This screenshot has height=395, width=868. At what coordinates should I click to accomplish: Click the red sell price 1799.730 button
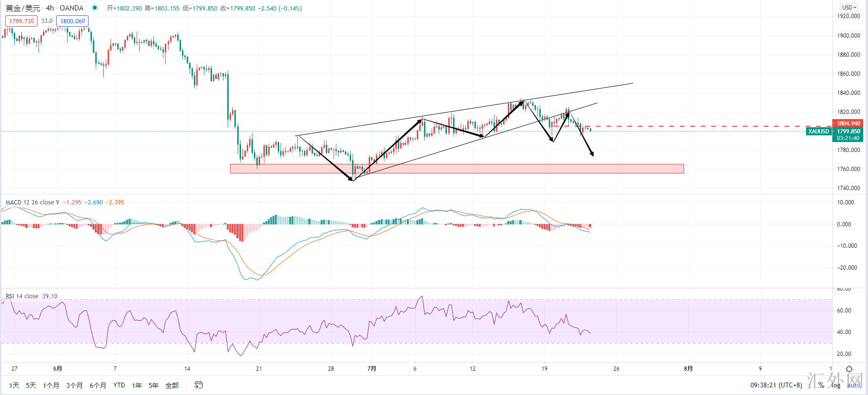21,21
